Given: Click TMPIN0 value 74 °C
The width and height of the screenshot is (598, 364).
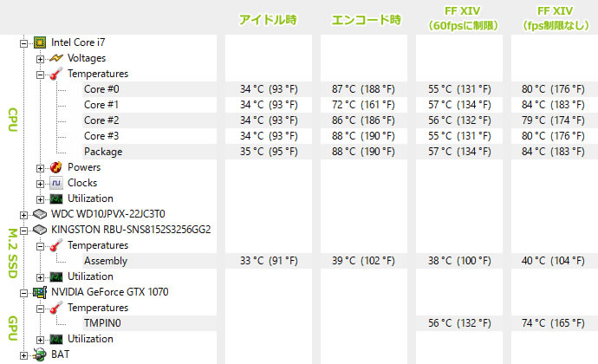Looking at the screenshot, I should click(x=554, y=323).
